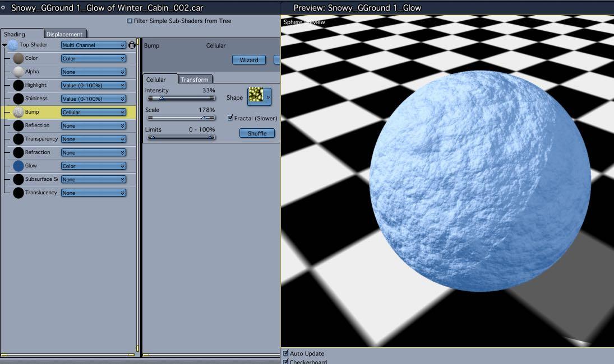Click the Translucency row label
The image size is (614, 364).
click(x=41, y=193)
